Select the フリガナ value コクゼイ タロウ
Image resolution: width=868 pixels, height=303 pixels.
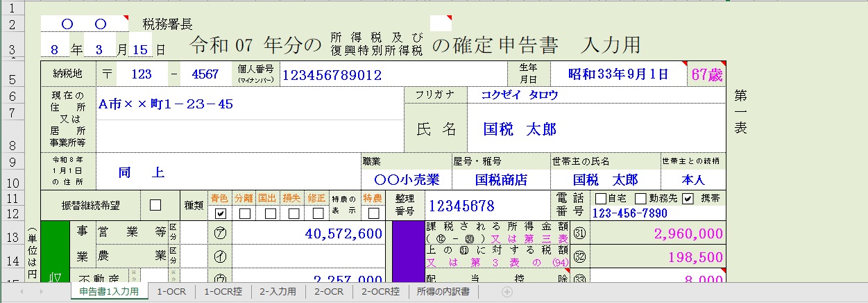[x=596, y=95]
